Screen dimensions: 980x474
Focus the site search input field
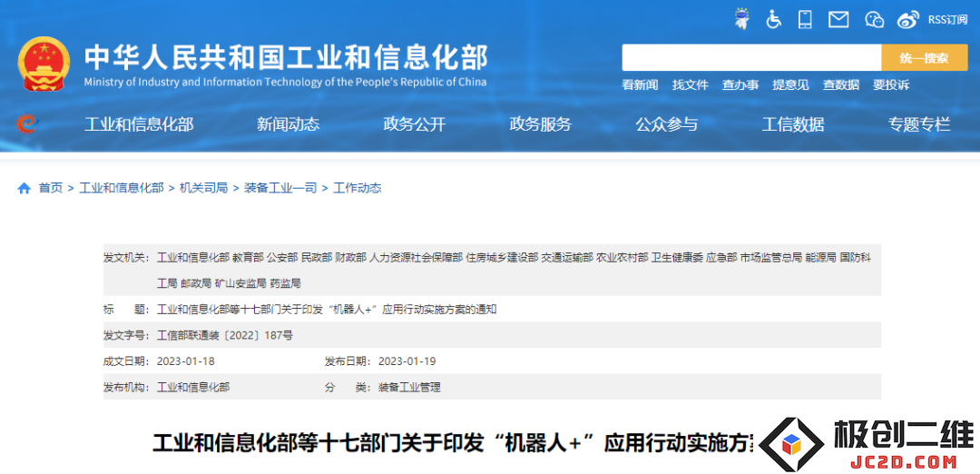point(751,57)
